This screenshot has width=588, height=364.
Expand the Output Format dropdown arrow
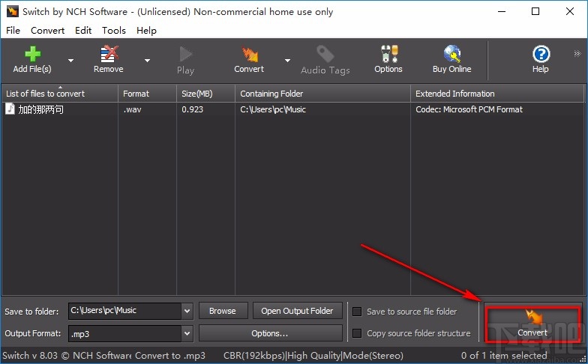[x=187, y=333]
